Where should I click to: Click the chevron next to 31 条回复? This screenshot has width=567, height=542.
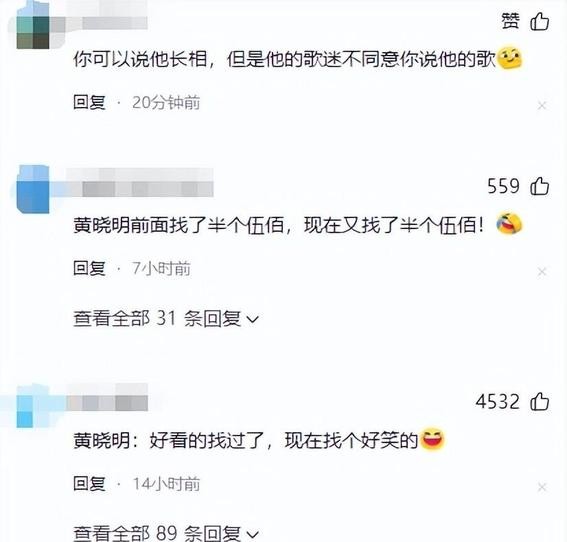252,319
